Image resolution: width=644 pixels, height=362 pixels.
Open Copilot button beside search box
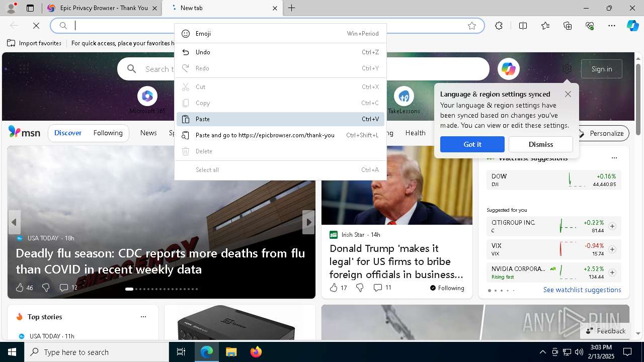[509, 69]
